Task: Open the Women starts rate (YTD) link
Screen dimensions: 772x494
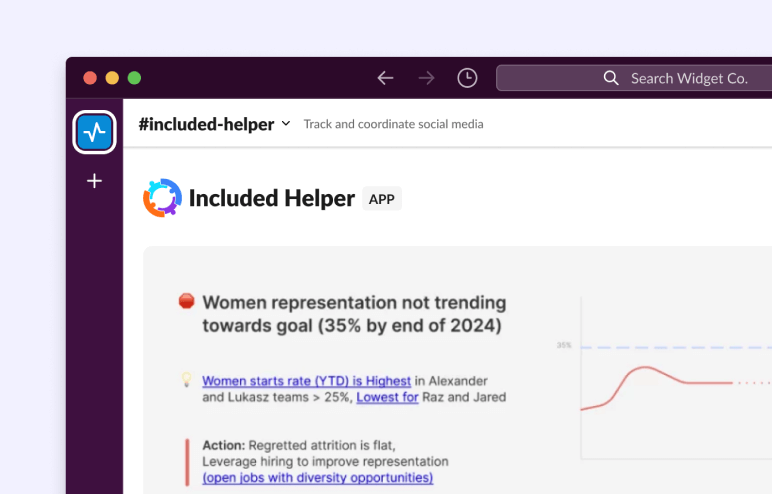Action: click(x=306, y=380)
